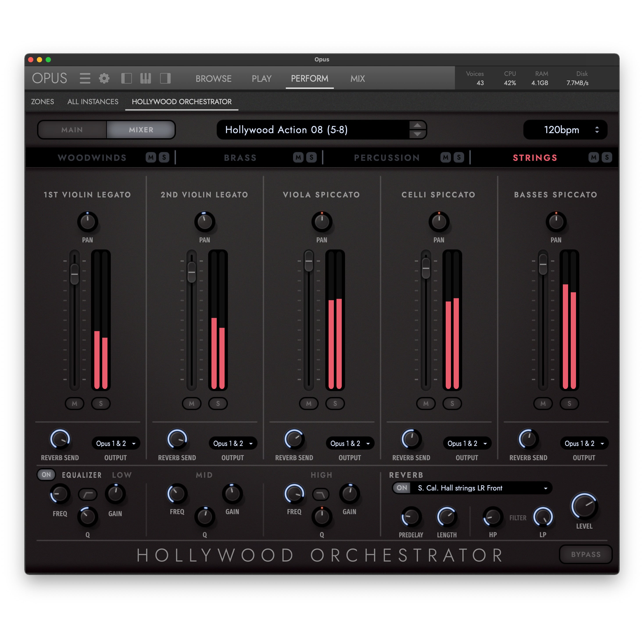Click the Viola Spiccato reverb send knob
644x644 pixels.
pos(294,439)
